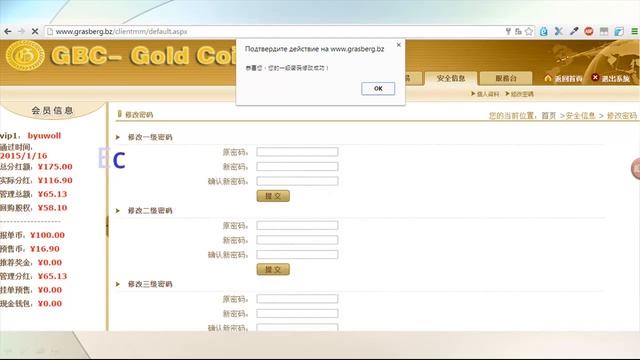
Task: Click the blue scissors extension icon
Action: pos(559,31)
